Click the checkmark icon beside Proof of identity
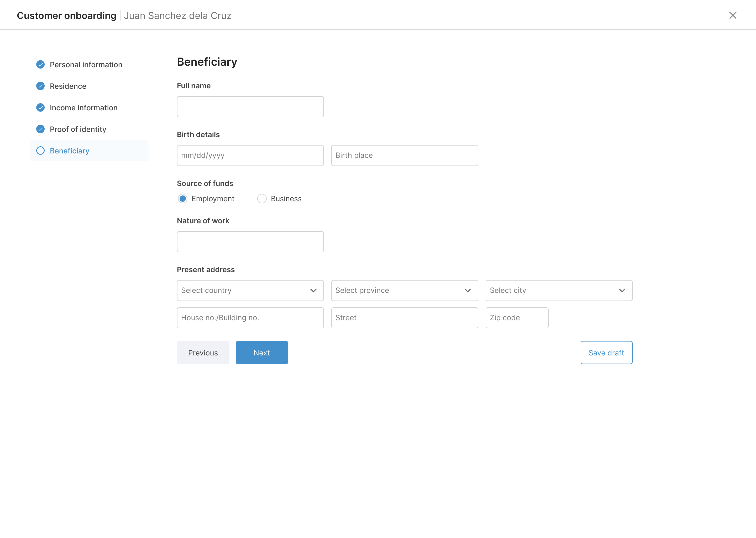This screenshot has width=756, height=538. 40,129
